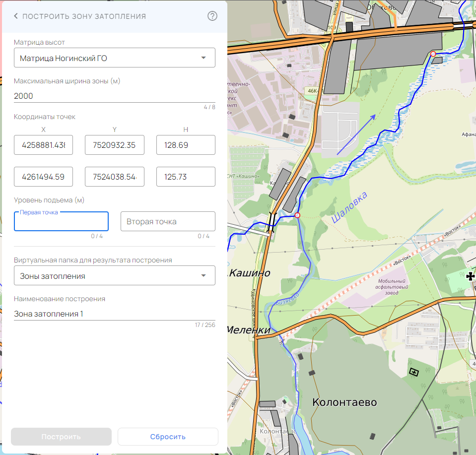Edit the maximum zone width value 2000
This screenshot has height=455, width=476.
114,96
